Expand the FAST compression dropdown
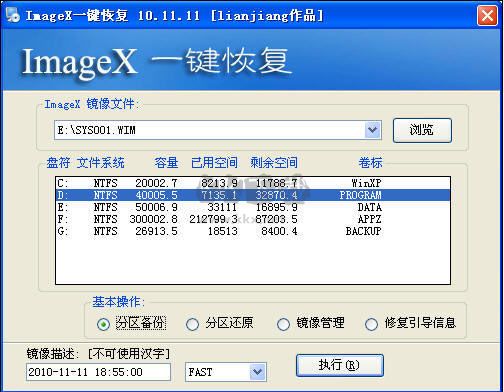Screen dimensions: 504x392 coord(257,372)
